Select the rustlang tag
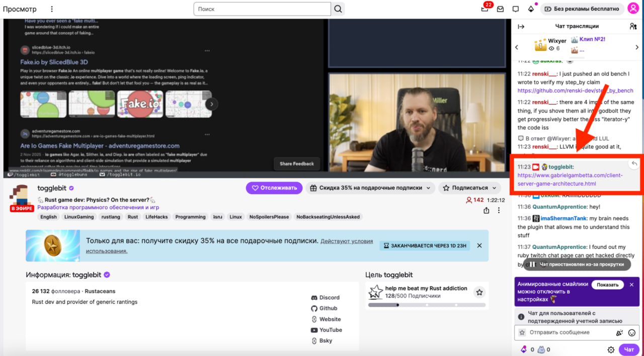Image resolution: width=644 pixels, height=356 pixels. point(111,217)
